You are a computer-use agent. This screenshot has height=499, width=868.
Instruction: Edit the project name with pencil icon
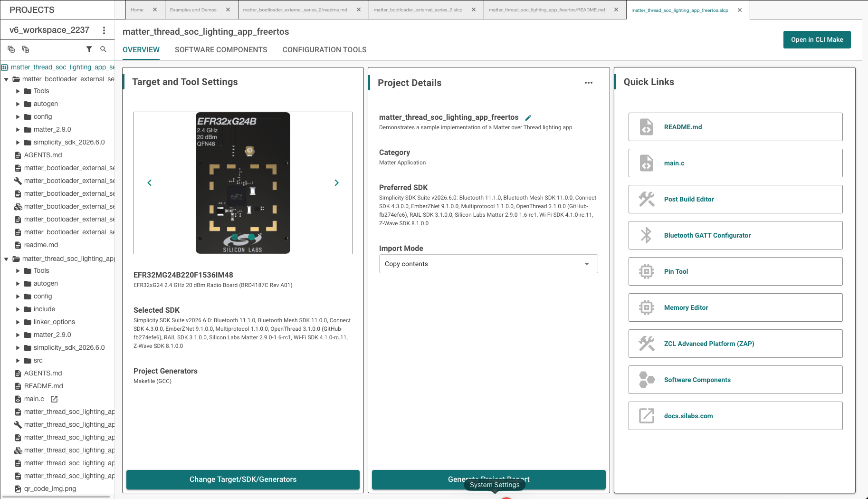pos(528,117)
